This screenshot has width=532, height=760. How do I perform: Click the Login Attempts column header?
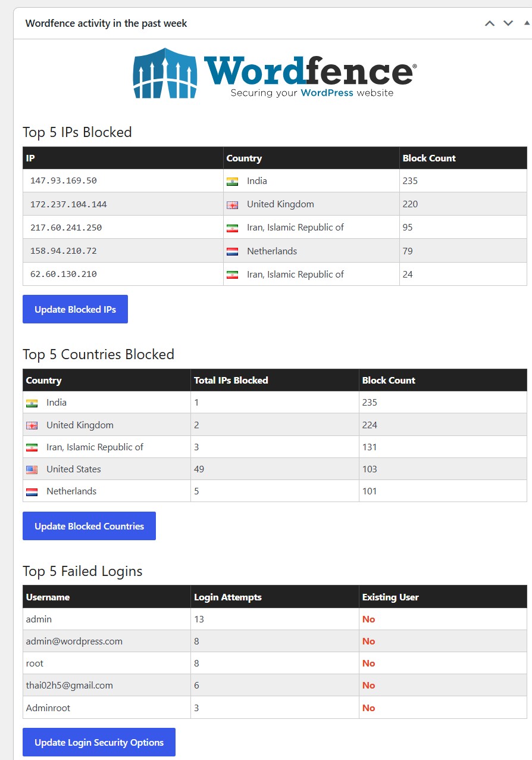coord(228,597)
